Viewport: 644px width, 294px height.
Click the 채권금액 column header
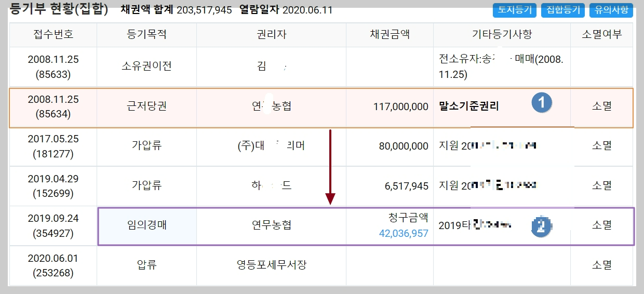390,35
